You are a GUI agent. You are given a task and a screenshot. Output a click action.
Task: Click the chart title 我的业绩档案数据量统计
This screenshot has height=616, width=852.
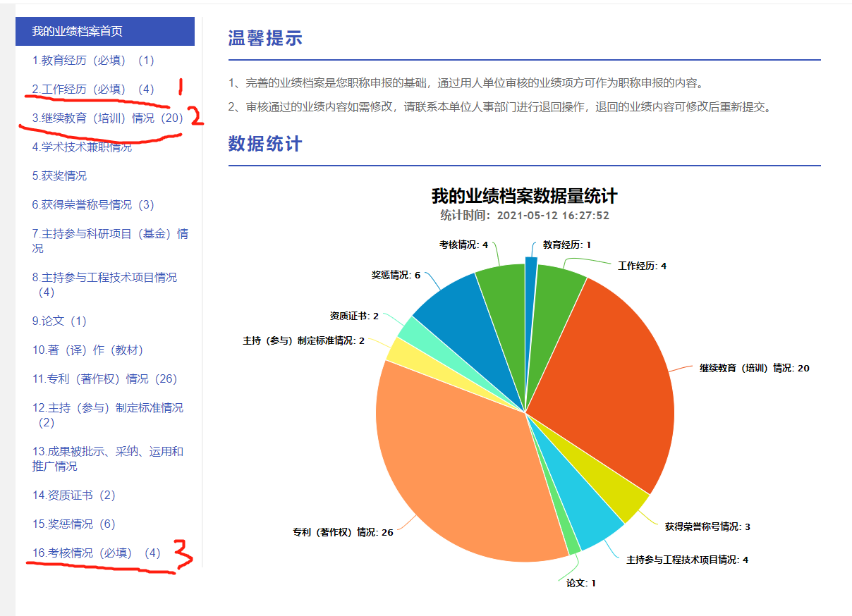tap(524, 196)
